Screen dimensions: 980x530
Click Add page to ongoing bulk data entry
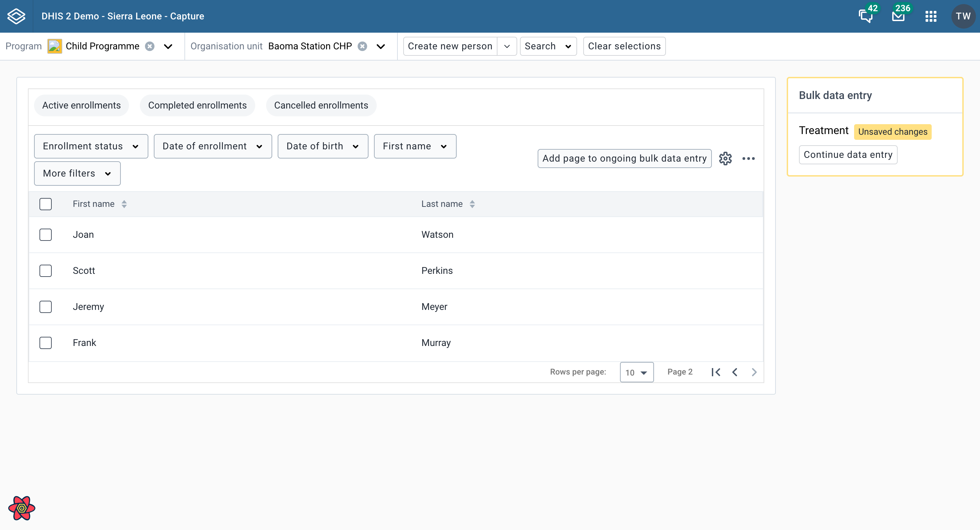click(x=624, y=158)
